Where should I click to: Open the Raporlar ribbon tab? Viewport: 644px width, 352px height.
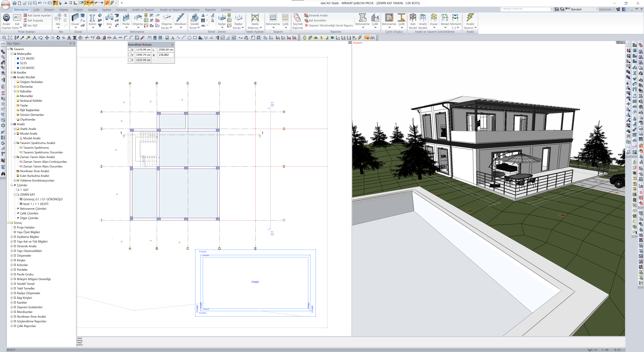pyautogui.click(x=210, y=10)
